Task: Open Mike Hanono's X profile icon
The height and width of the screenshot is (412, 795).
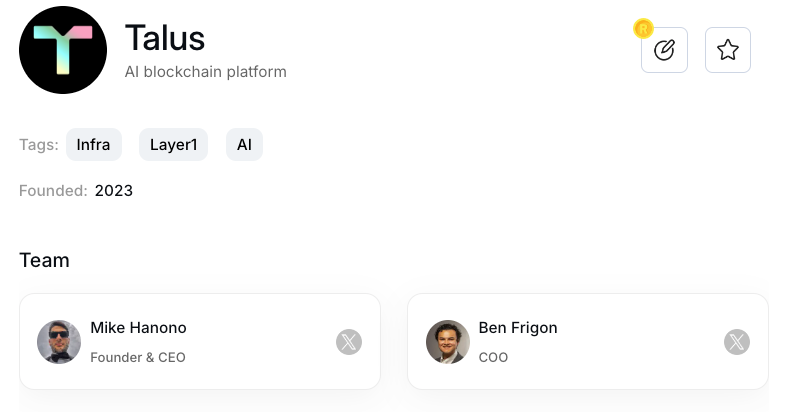Action: 349,342
